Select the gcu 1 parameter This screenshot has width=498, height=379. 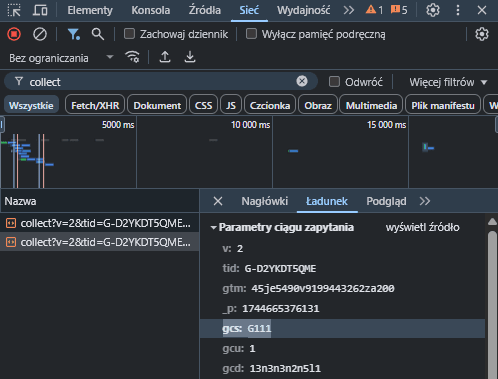tap(239, 348)
